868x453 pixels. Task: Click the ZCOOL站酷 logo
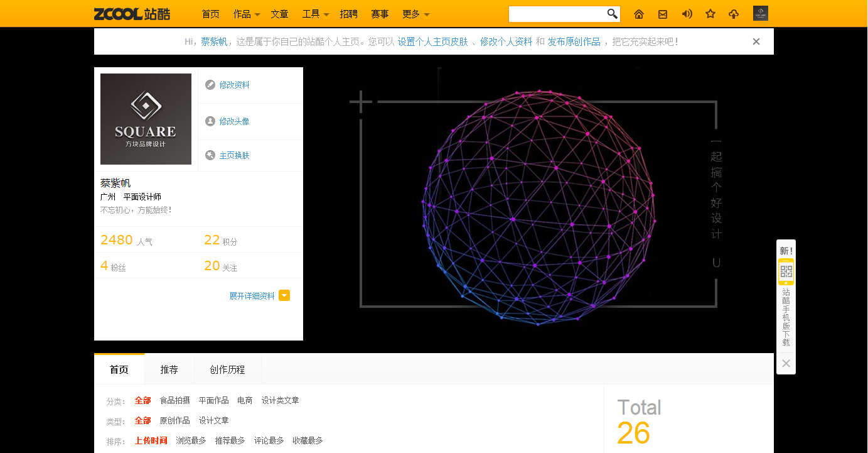tap(132, 14)
